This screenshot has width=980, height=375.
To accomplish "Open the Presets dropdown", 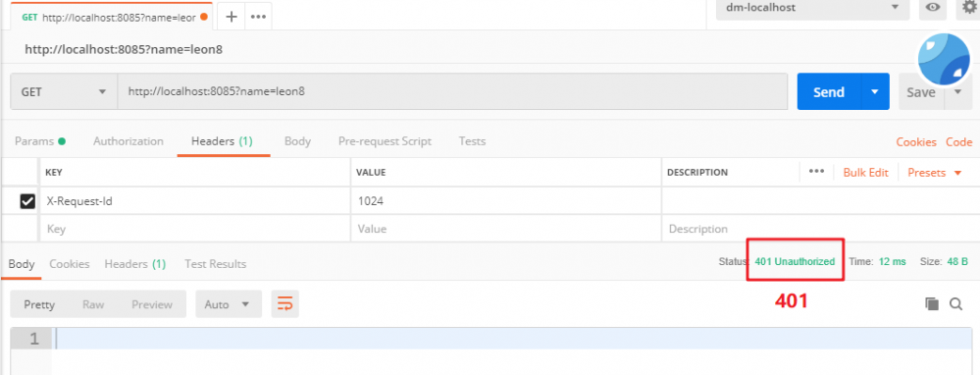I will pos(934,173).
